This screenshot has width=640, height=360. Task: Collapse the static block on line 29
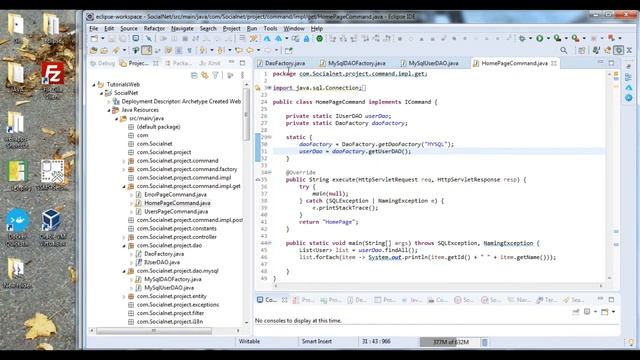tap(269, 137)
